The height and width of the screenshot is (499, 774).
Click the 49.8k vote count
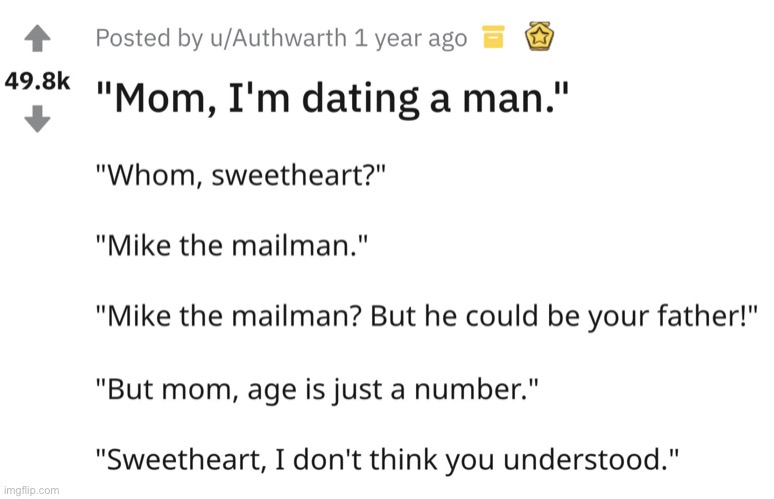coord(38,81)
